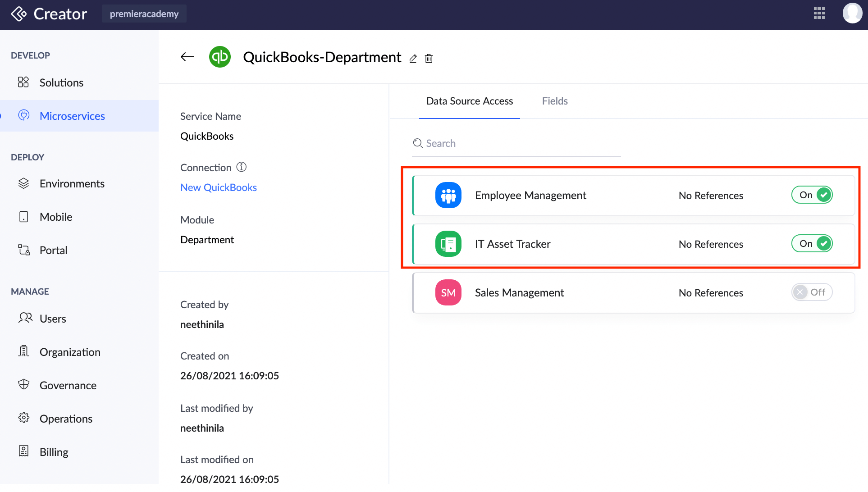Click the Employee Management app icon
Screen dimensions: 868x492
point(448,195)
